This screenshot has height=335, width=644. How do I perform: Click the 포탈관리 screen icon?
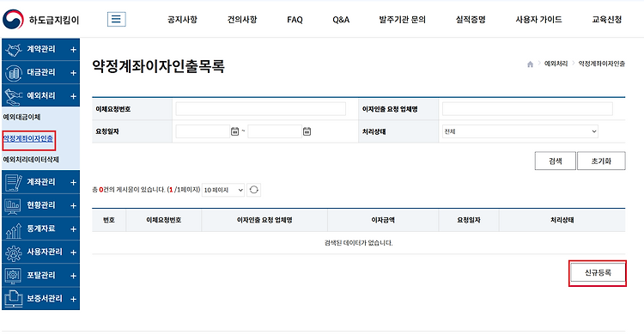[x=13, y=276]
